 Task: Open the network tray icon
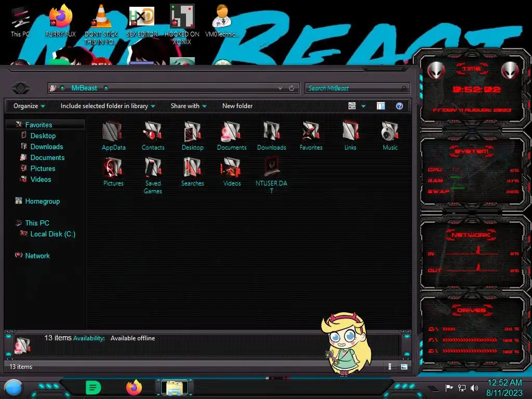click(x=462, y=388)
